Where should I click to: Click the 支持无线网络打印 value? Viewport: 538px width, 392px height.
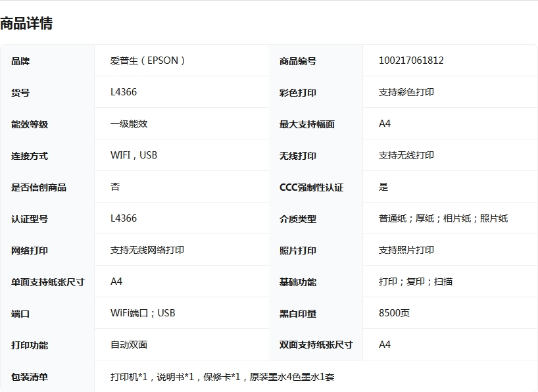[x=147, y=250]
